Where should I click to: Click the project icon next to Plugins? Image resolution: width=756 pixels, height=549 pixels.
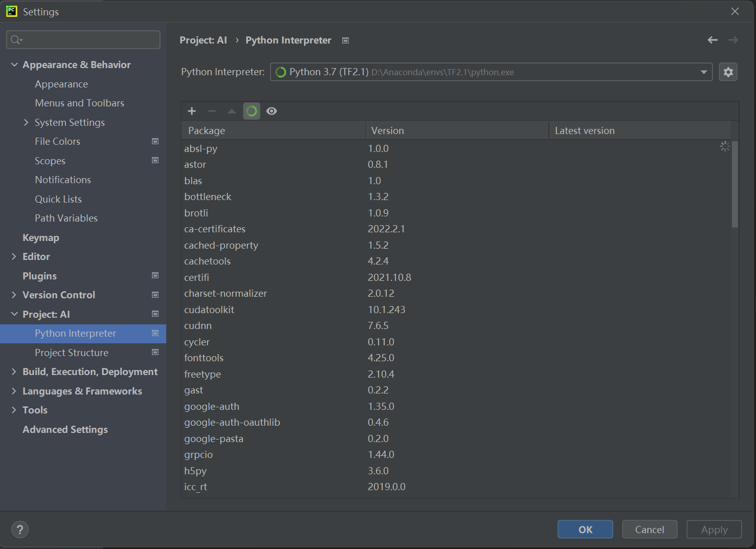tap(155, 275)
